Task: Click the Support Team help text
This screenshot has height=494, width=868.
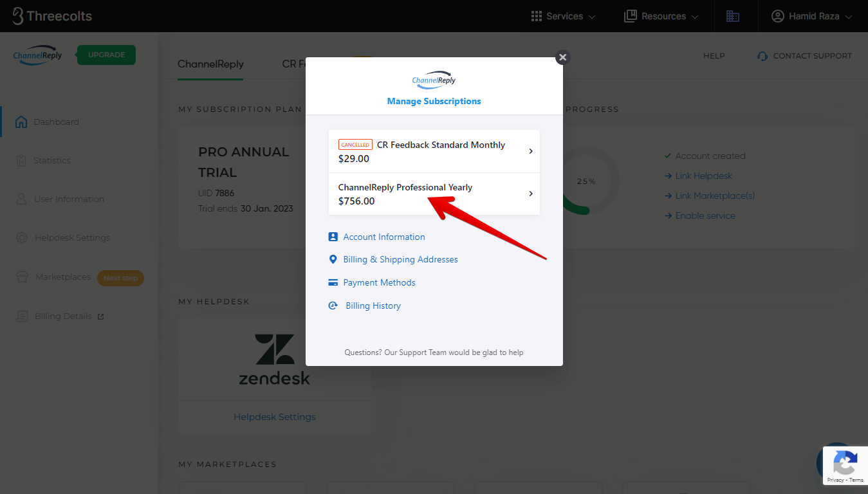Action: [434, 352]
